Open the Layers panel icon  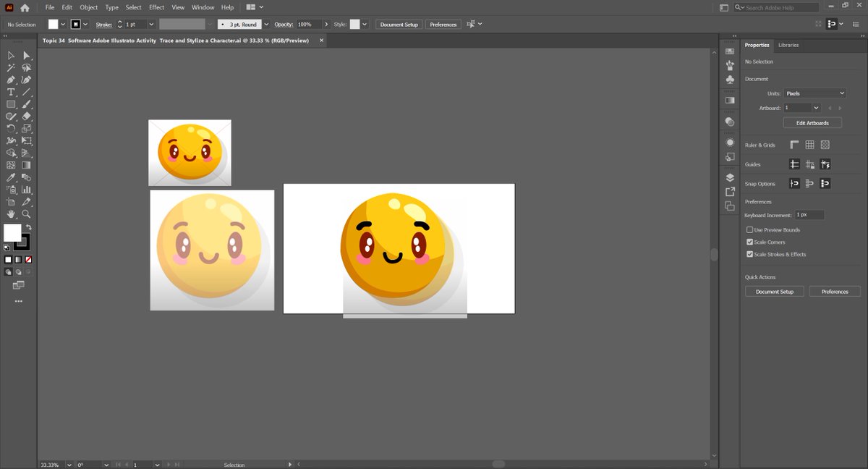(730, 178)
